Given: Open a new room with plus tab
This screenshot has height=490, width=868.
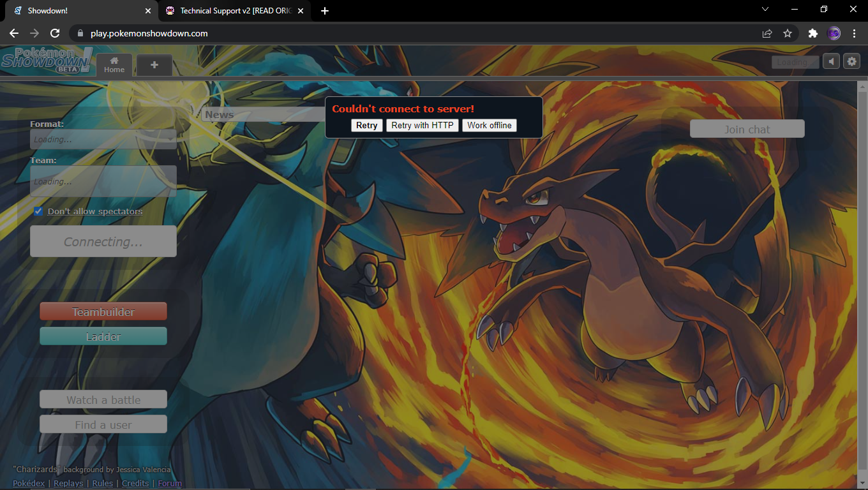Looking at the screenshot, I should tap(154, 65).
